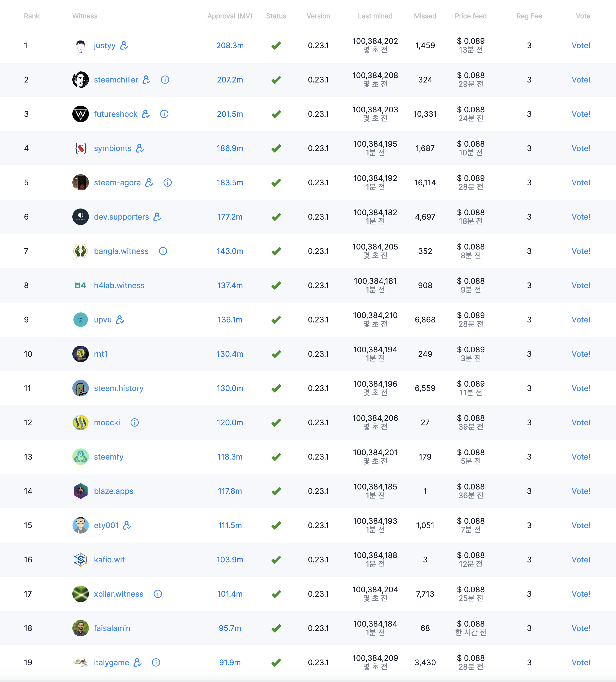Vote for the symbionts witness
This screenshot has height=682, width=616.
581,148
